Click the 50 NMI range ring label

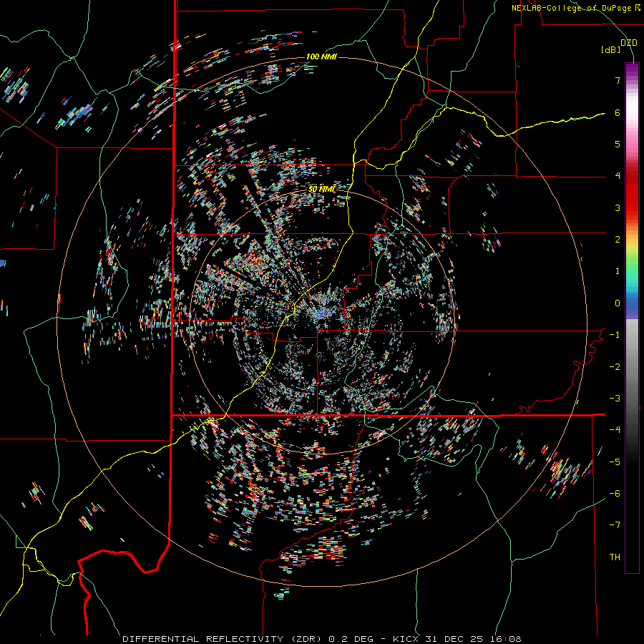pos(321,189)
